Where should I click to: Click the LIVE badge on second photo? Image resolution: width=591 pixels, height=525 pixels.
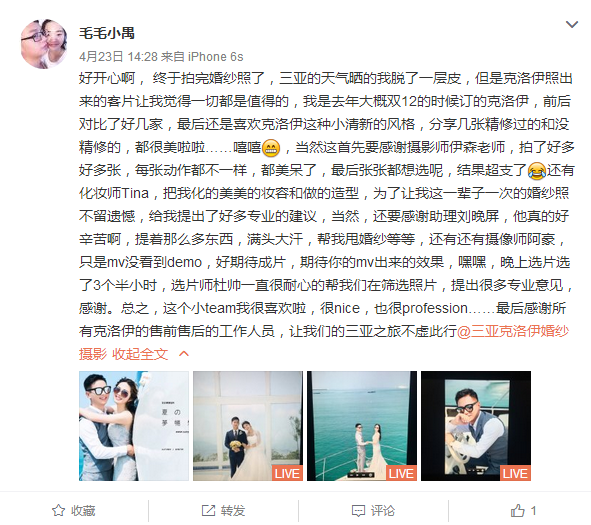[x=287, y=473]
